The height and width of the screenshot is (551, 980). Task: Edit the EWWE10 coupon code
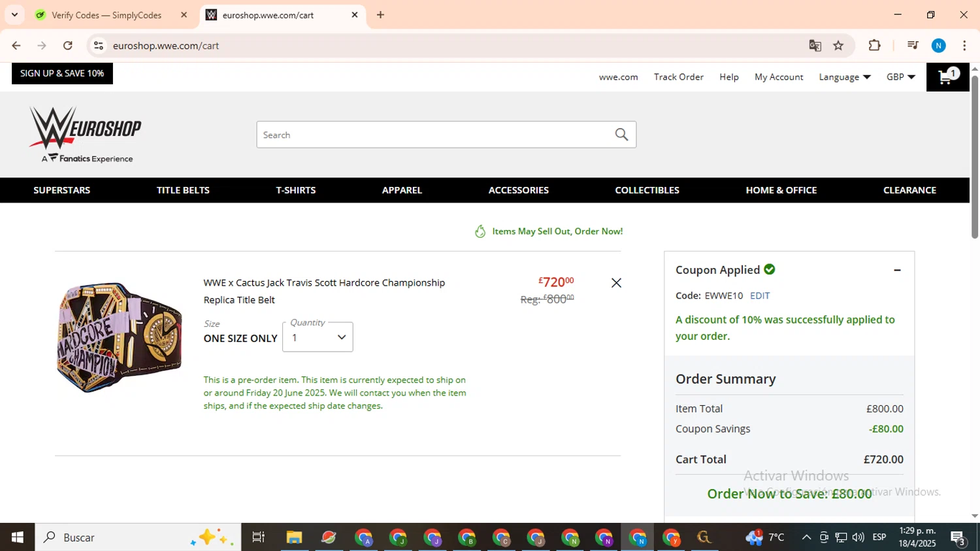click(x=760, y=295)
